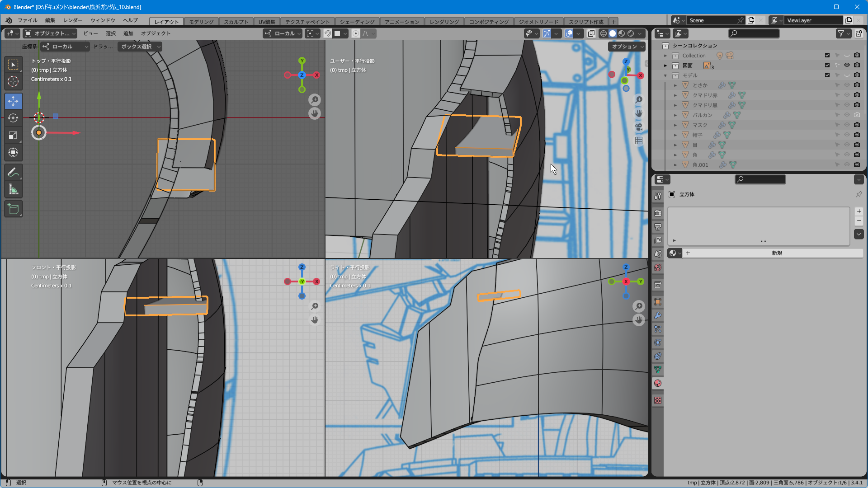Click the 新規 material button
The width and height of the screenshot is (868, 488).
777,253
